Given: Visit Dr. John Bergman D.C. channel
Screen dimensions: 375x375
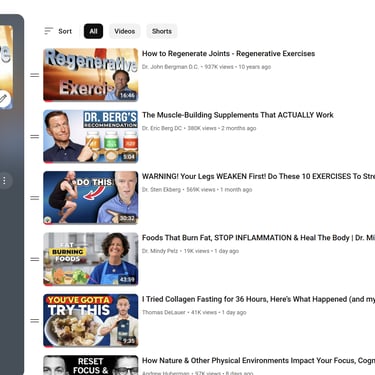Looking at the screenshot, I should coord(170,67).
